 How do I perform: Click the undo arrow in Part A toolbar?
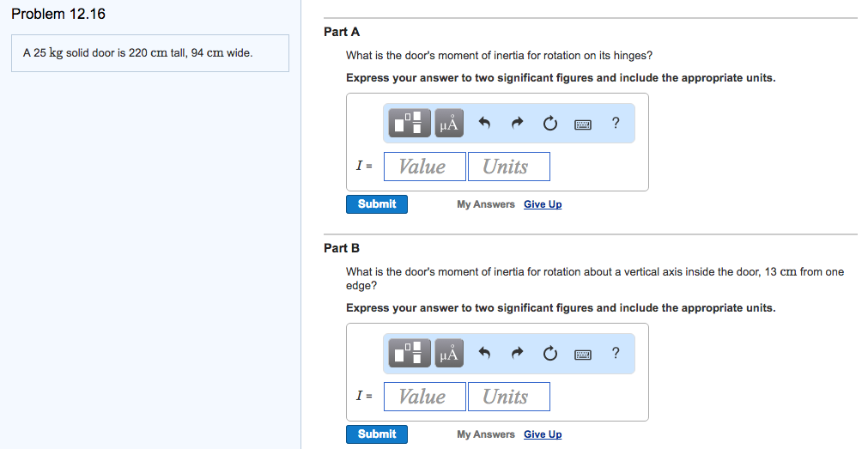[x=484, y=124]
